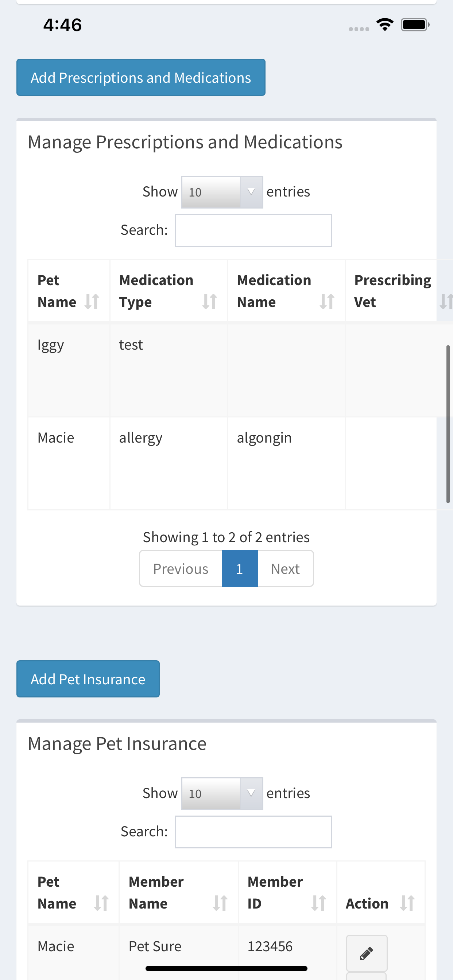The height and width of the screenshot is (980, 453).
Task: Sort by Medication Type column
Action: (169, 291)
